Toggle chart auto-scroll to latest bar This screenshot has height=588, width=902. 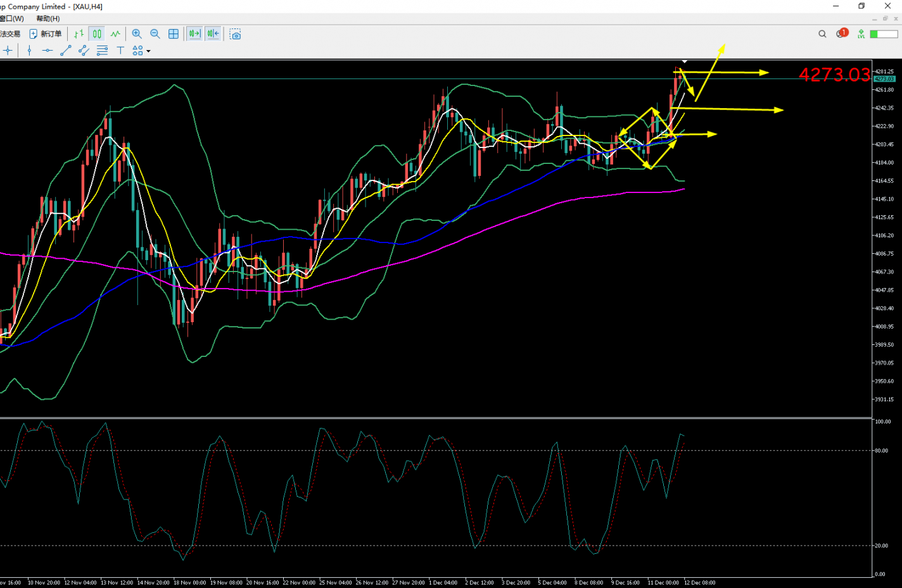194,34
